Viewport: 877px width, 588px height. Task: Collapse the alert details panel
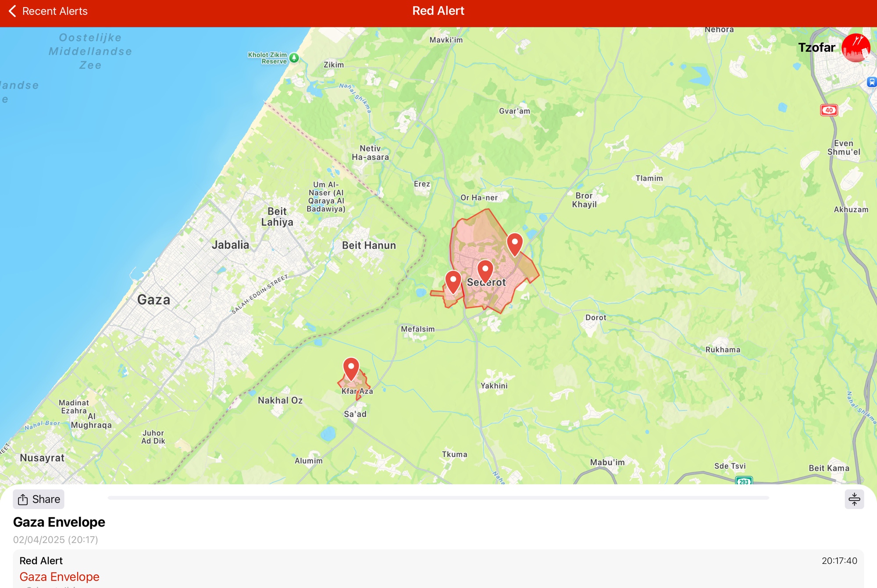click(854, 499)
